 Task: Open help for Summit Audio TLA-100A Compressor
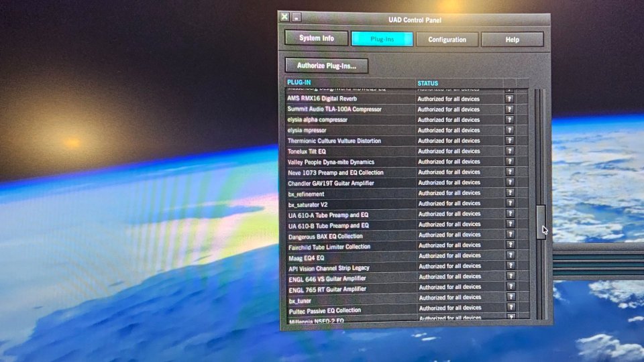click(x=509, y=109)
